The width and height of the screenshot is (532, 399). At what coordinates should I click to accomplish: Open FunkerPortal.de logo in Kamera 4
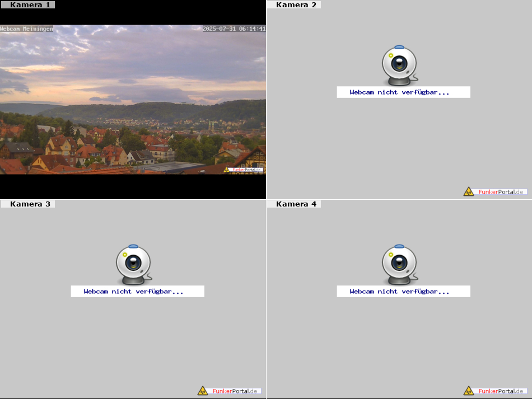click(496, 391)
